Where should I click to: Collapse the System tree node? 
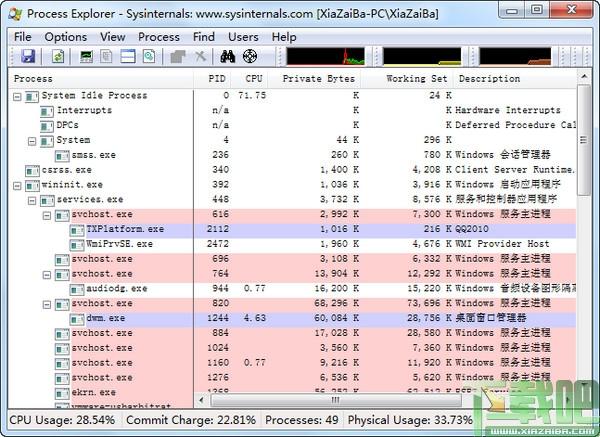click(32, 141)
